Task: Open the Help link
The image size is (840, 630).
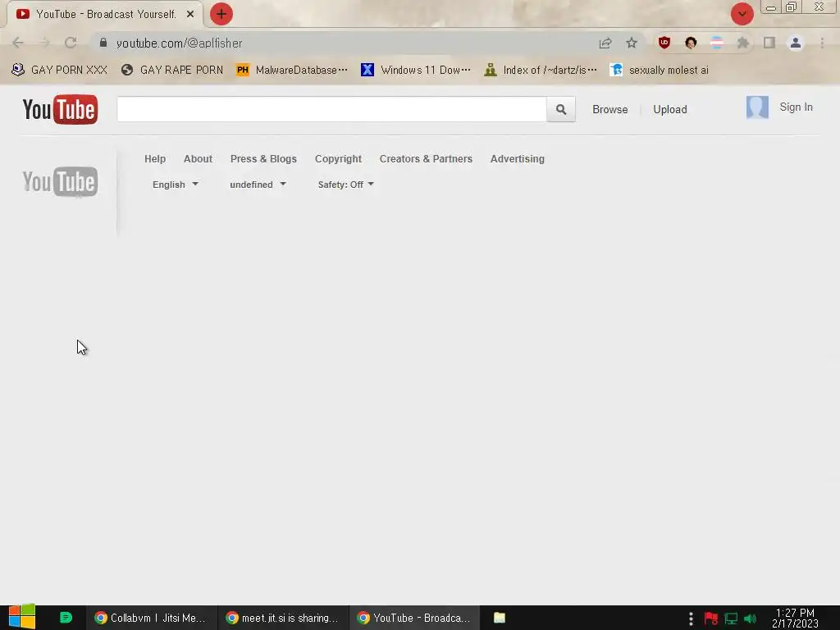Action: click(155, 158)
